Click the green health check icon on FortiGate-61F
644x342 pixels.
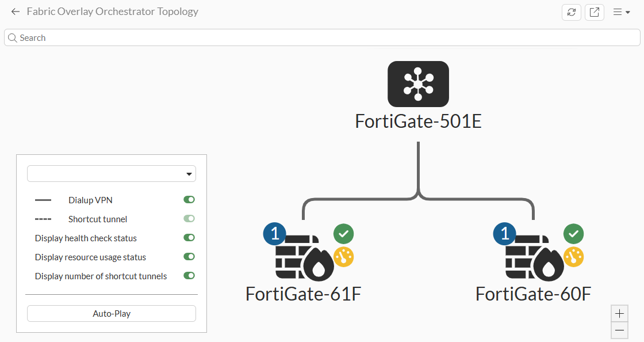point(343,234)
